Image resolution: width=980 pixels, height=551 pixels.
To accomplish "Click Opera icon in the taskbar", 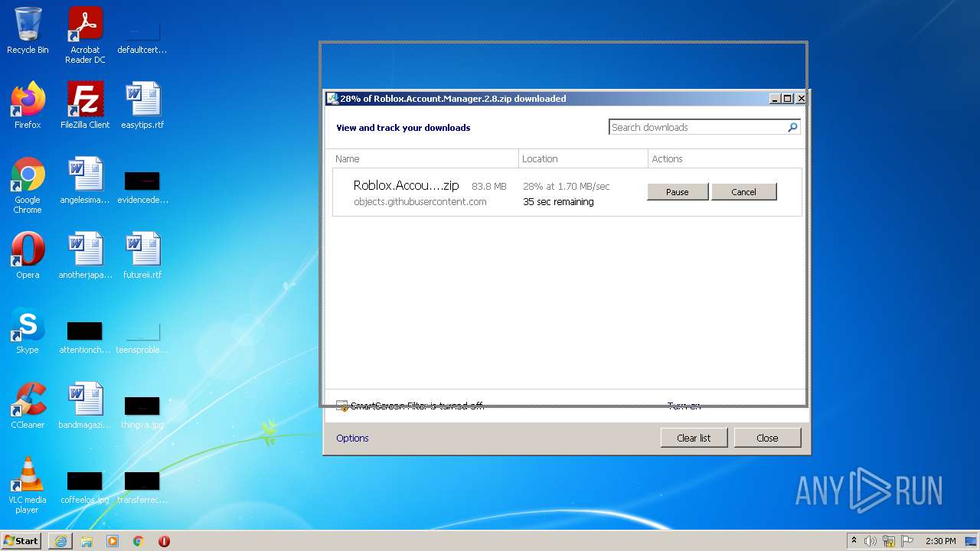I will pos(164,541).
